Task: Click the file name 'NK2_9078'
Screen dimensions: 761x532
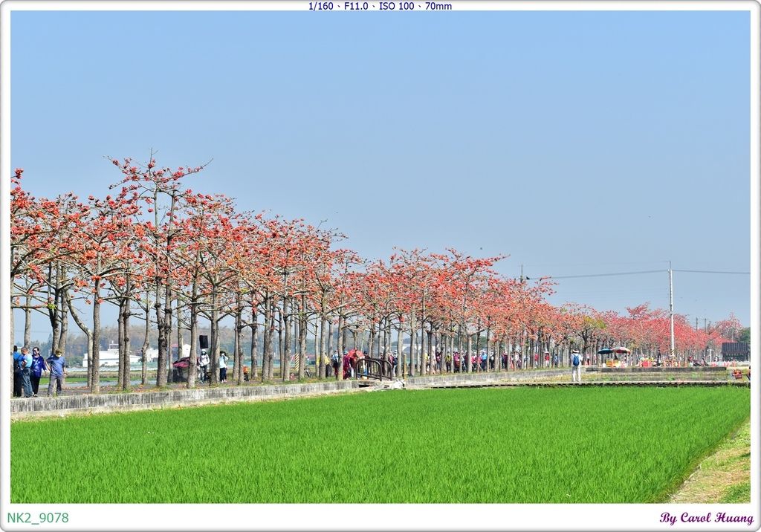Action: (x=38, y=518)
